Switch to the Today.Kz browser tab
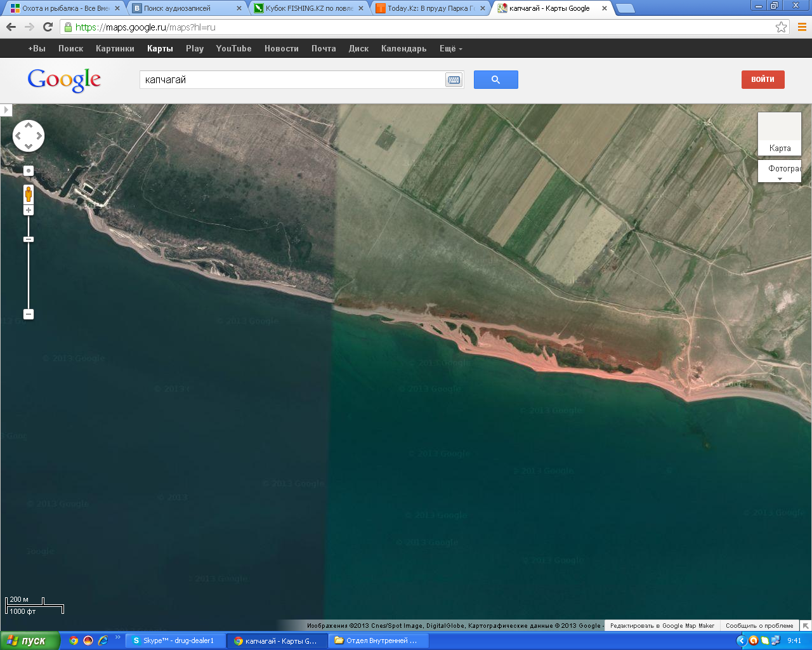 [x=430, y=8]
